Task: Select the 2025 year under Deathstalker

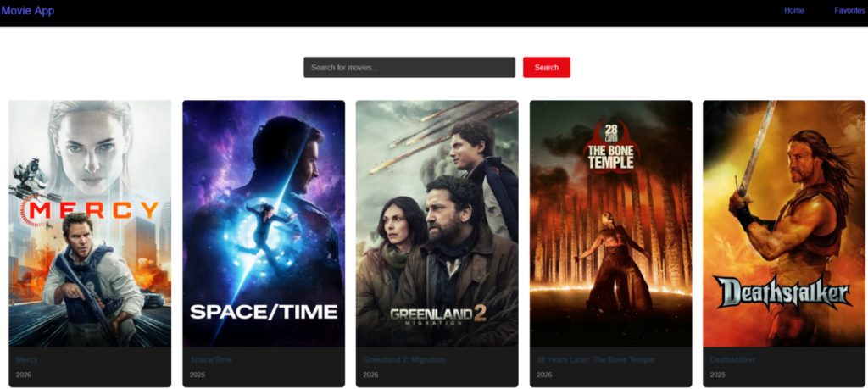Action: pos(718,375)
